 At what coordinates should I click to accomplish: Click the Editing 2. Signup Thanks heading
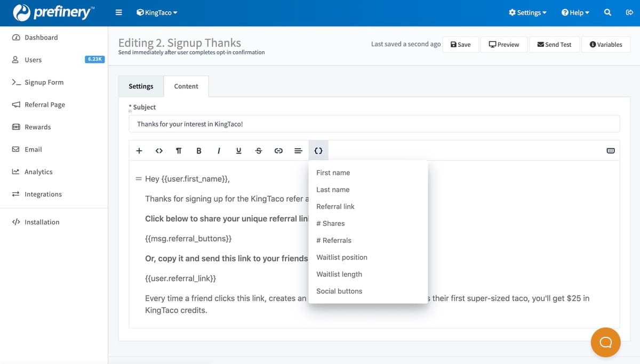[x=179, y=43]
